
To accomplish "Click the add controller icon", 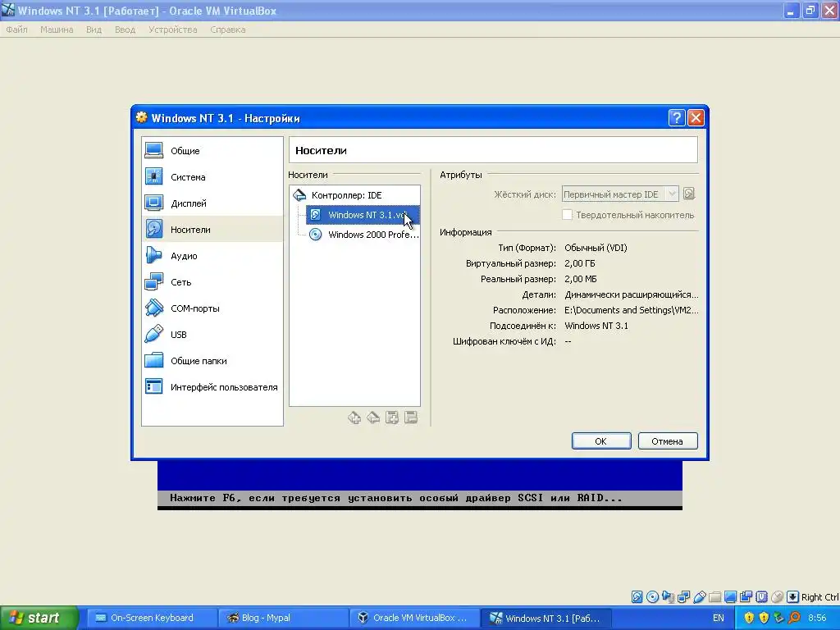I will [354, 418].
